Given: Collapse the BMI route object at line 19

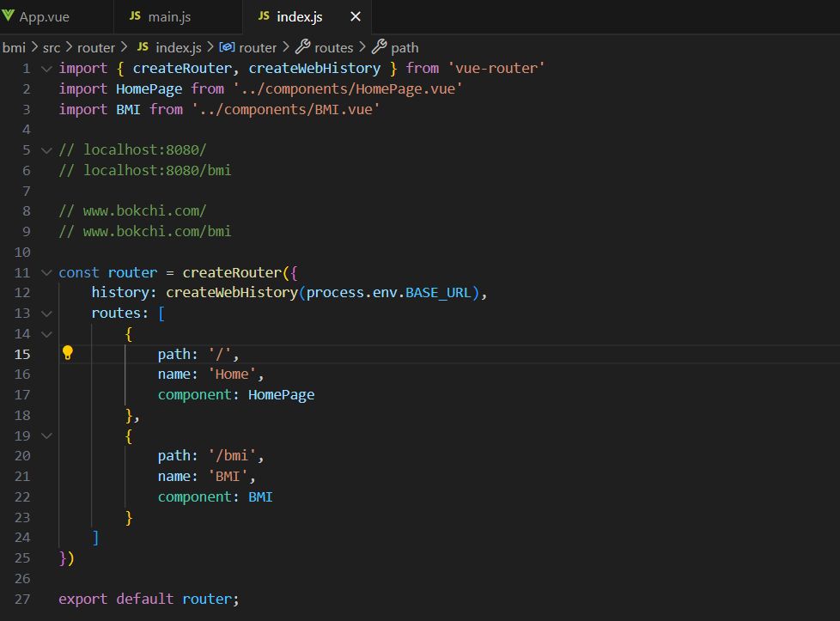Looking at the screenshot, I should (x=46, y=436).
